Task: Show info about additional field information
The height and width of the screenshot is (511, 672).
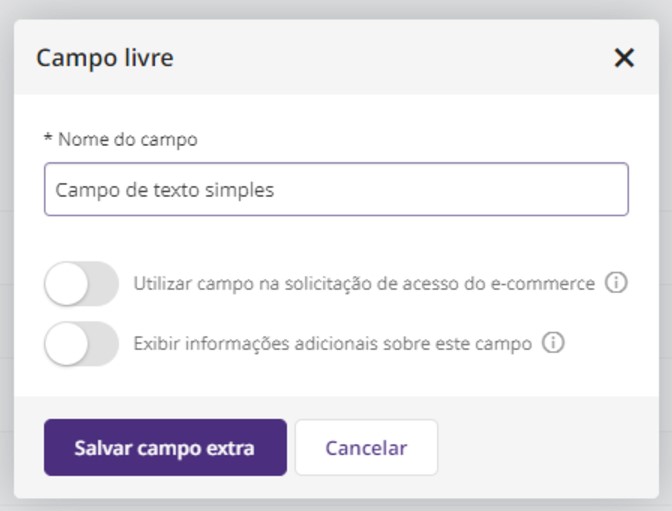Action: tap(553, 343)
